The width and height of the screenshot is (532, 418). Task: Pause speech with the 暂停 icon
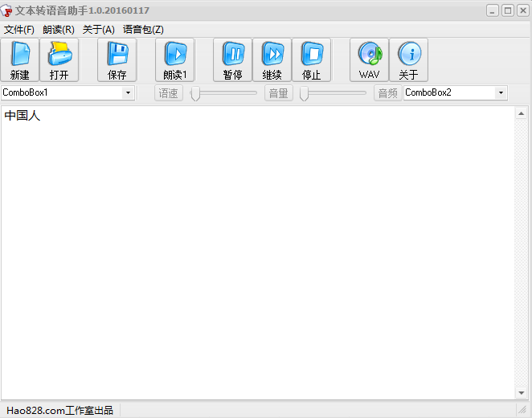[x=233, y=59]
